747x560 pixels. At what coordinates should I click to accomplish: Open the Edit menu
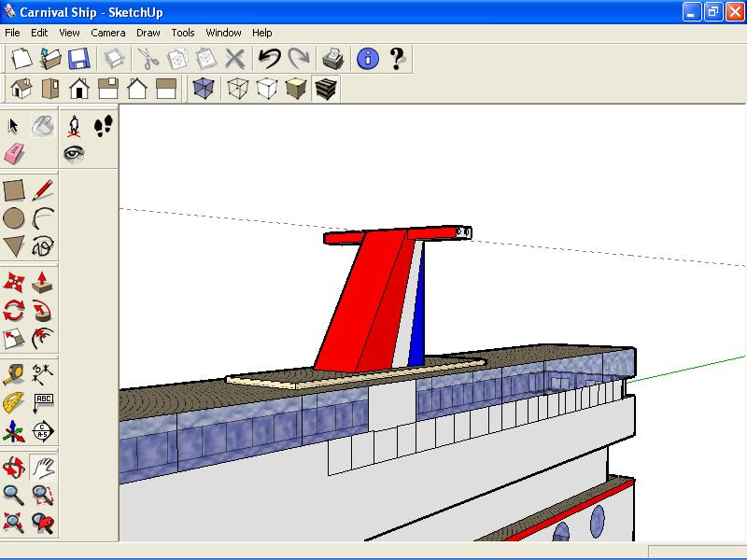[x=39, y=33]
